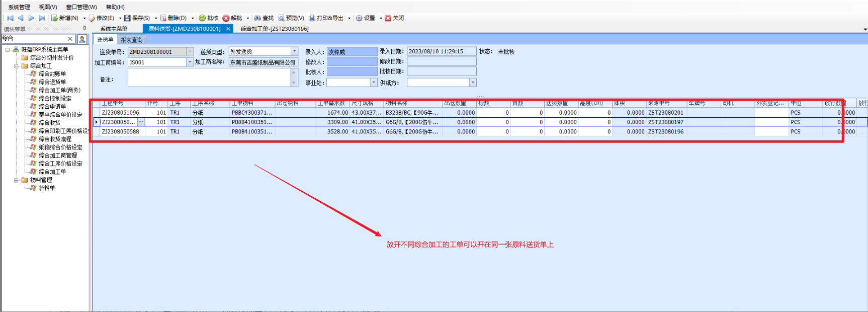
Task: Clear the module search box text
Action: pos(70,39)
